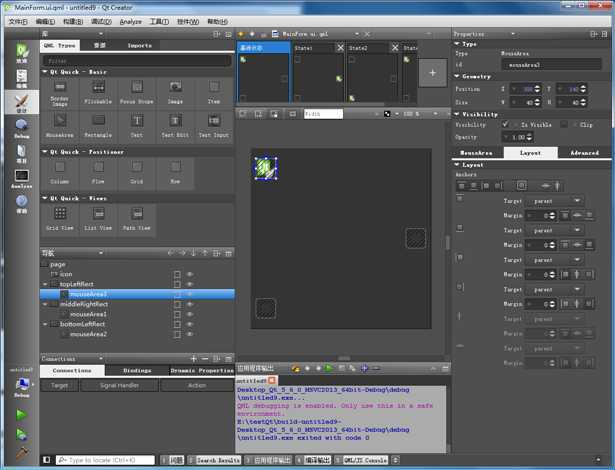This screenshot has height=470, width=615.
Task: Toggle export checkbox for icon item
Action: point(177,274)
